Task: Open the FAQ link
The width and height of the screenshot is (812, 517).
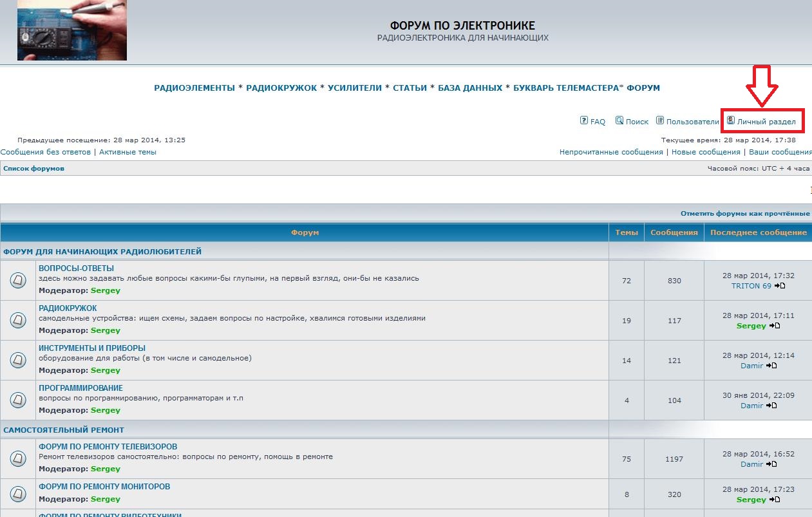Action: tap(598, 122)
